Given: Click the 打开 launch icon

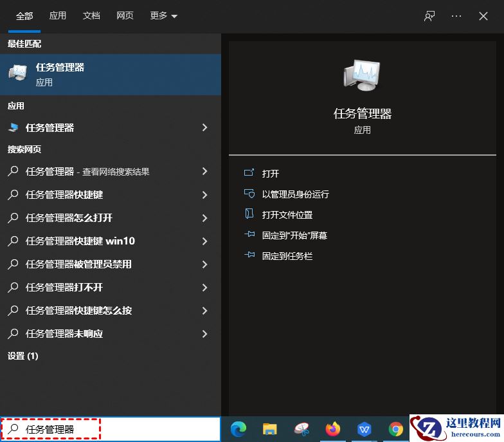Looking at the screenshot, I should 249,172.
